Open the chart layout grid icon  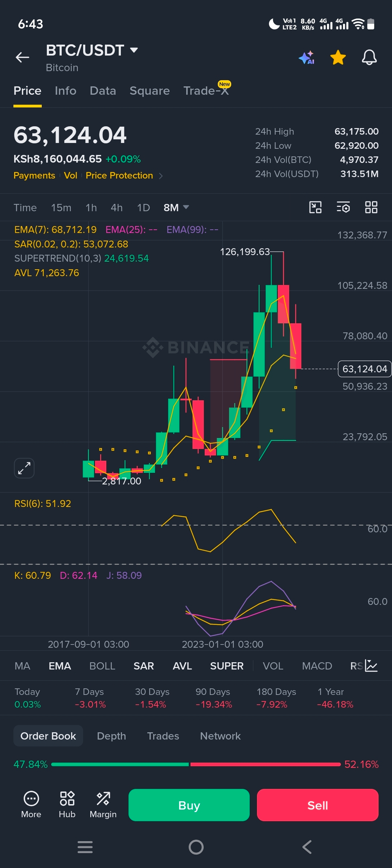pyautogui.click(x=371, y=208)
